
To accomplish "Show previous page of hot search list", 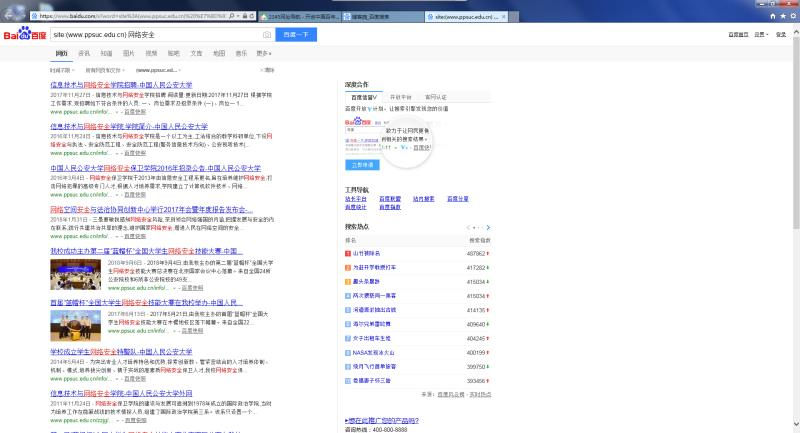I will (468, 227).
